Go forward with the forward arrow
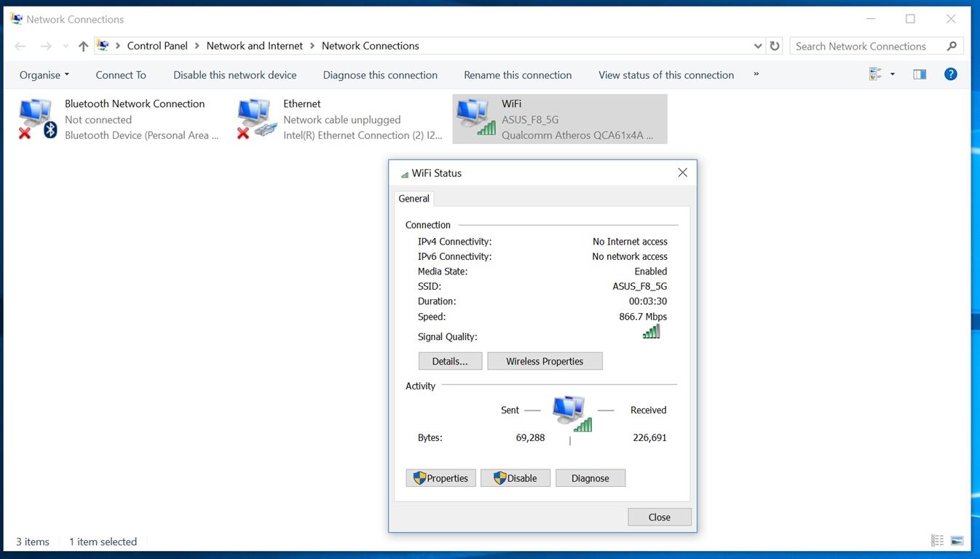Viewport: 980px width, 559px height. pos(46,46)
